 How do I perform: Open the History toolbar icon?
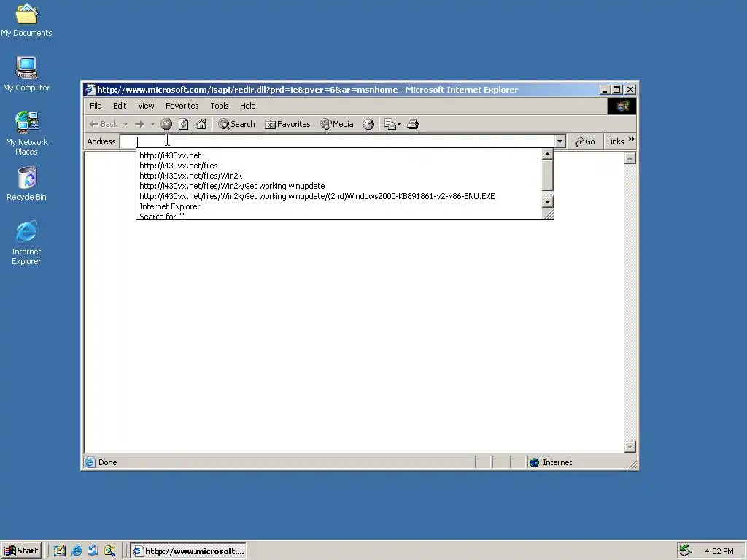pos(368,124)
